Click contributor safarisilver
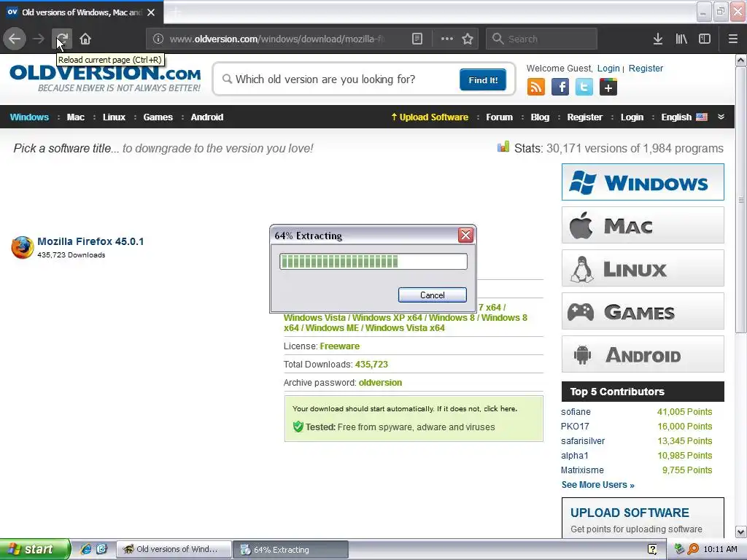The image size is (747, 560). (x=583, y=441)
